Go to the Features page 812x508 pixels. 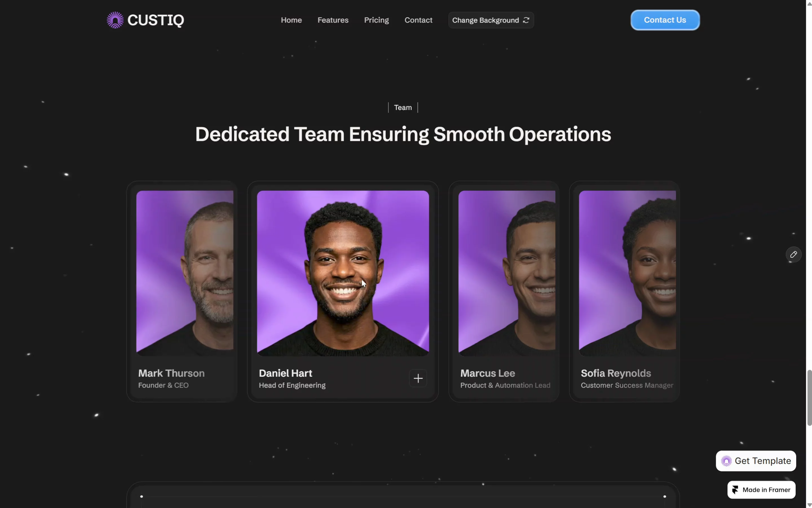click(333, 20)
